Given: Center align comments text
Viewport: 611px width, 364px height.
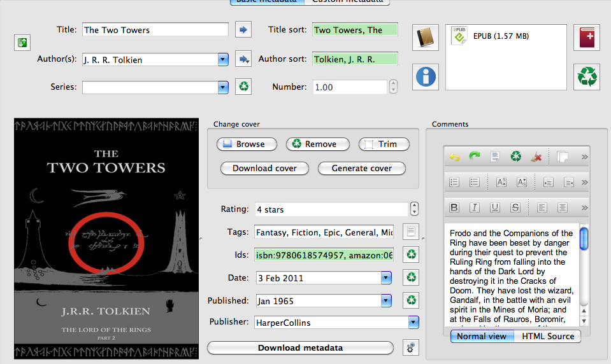Looking at the screenshot, I should click(562, 207).
